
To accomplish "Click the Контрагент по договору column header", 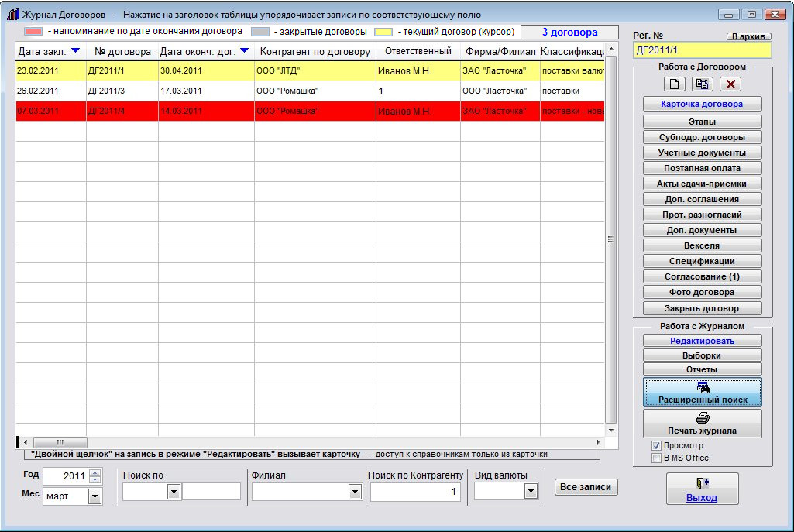I will (x=315, y=52).
